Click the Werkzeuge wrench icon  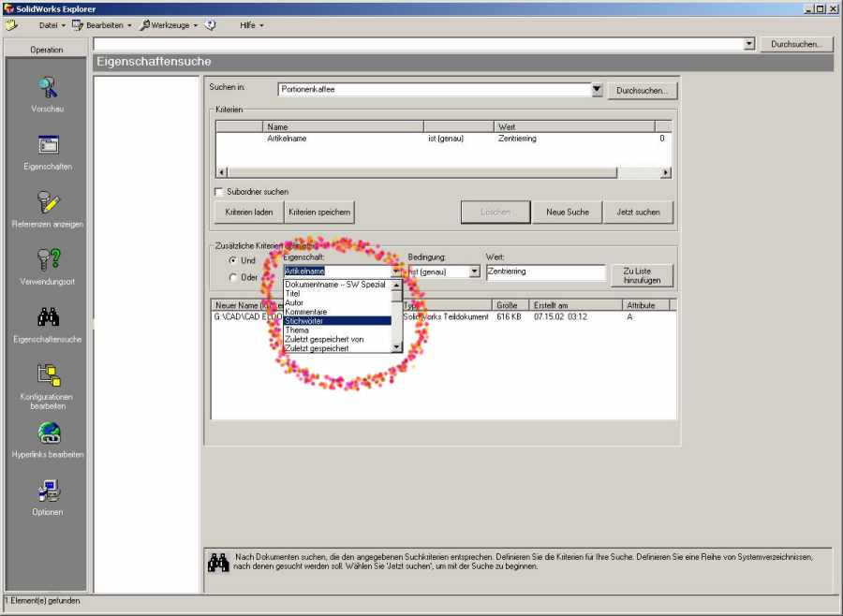tap(144, 24)
